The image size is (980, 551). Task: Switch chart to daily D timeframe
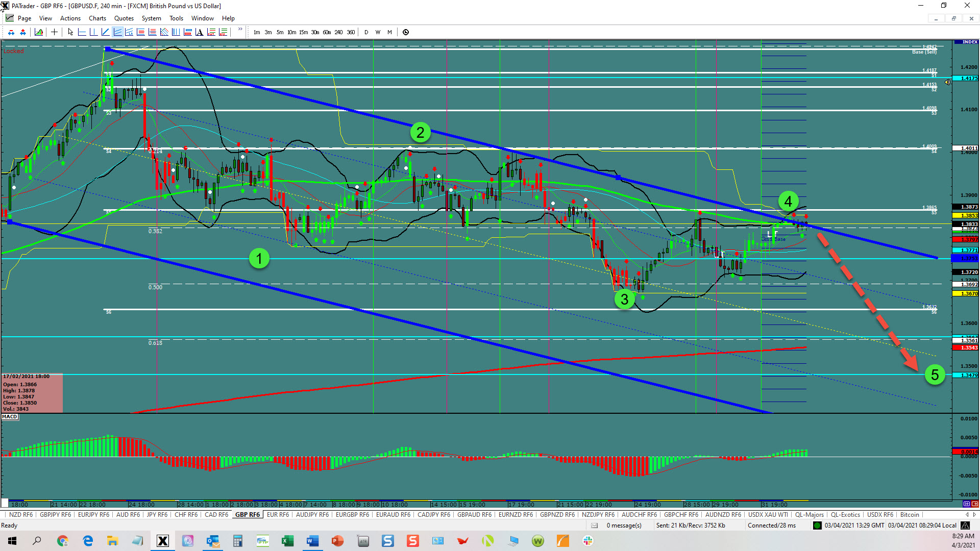click(x=366, y=32)
